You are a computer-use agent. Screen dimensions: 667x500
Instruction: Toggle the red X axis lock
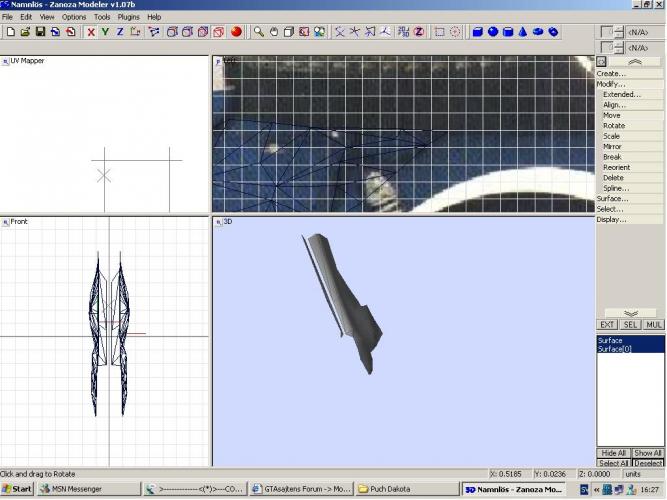pyautogui.click(x=91, y=32)
